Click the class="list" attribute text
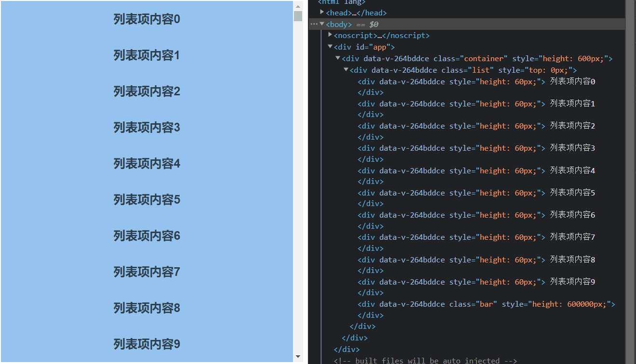This screenshot has width=636, height=364. (x=467, y=70)
